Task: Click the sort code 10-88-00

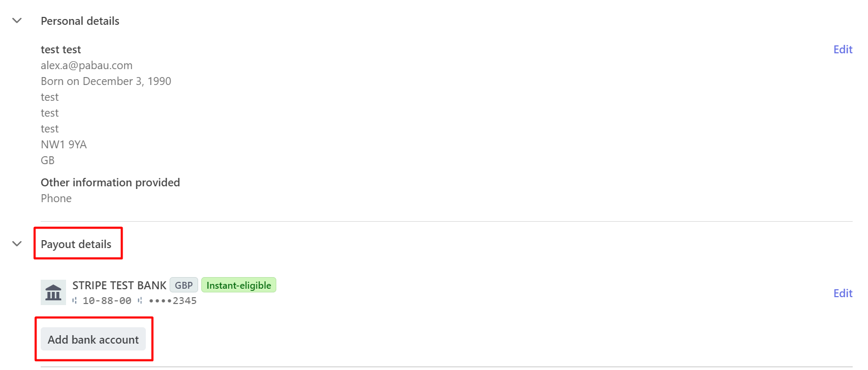Action: point(107,301)
